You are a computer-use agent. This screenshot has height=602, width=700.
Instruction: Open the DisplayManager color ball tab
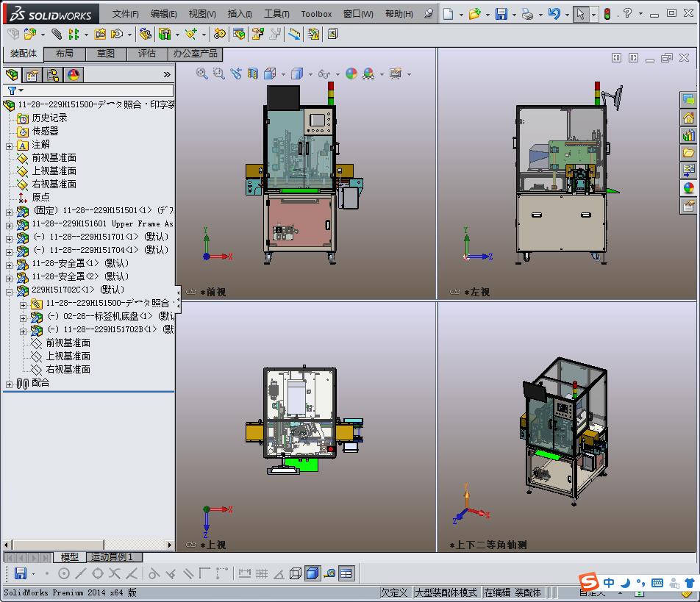pyautogui.click(x=74, y=75)
